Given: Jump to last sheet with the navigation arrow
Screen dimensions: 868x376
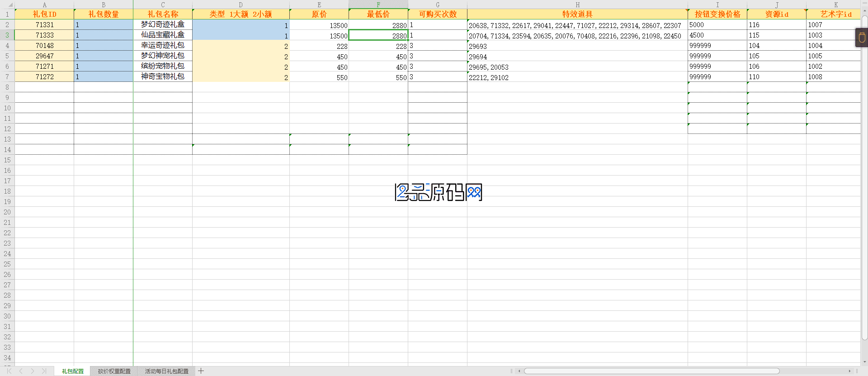Looking at the screenshot, I should (x=44, y=371).
